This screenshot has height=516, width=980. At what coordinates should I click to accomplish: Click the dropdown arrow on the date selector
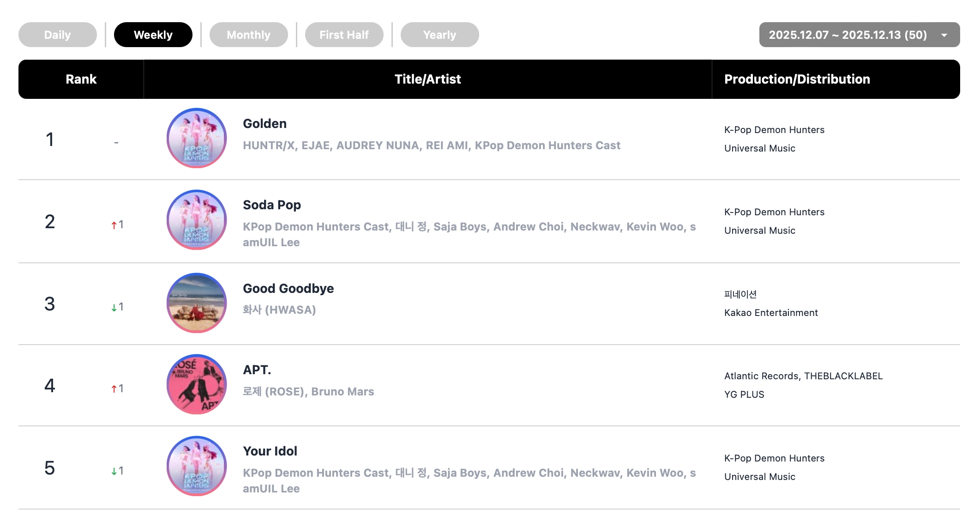(x=944, y=35)
